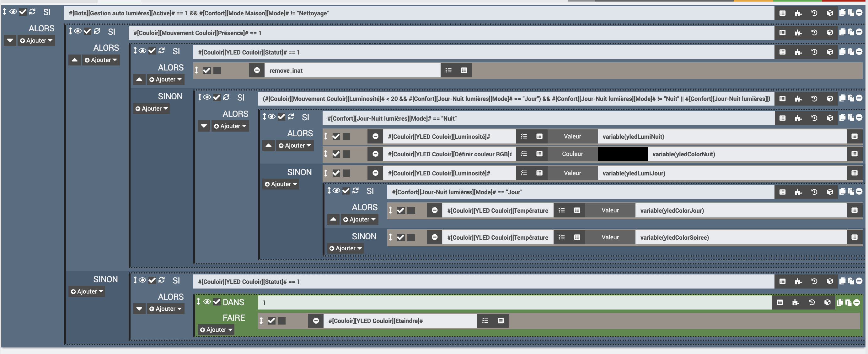
Task: Click the copy-block icon on the top Bots condition row
Action: tap(842, 13)
